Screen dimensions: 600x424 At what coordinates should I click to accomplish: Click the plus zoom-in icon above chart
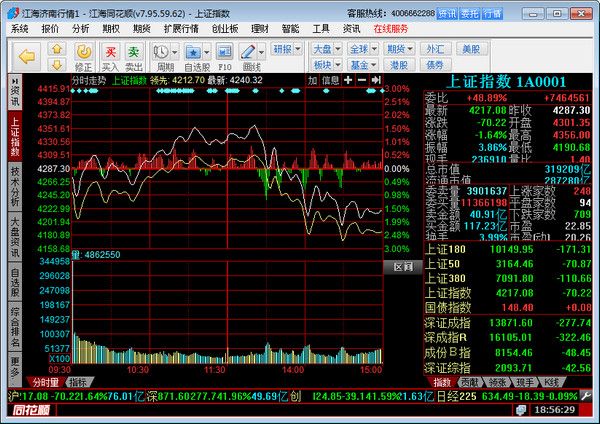348,80
